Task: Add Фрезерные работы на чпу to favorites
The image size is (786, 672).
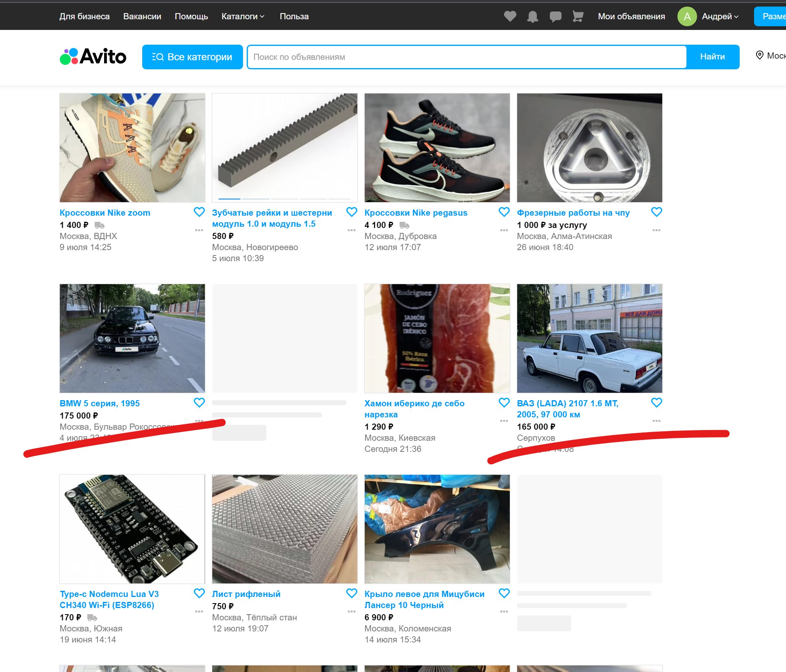Action: tap(657, 212)
